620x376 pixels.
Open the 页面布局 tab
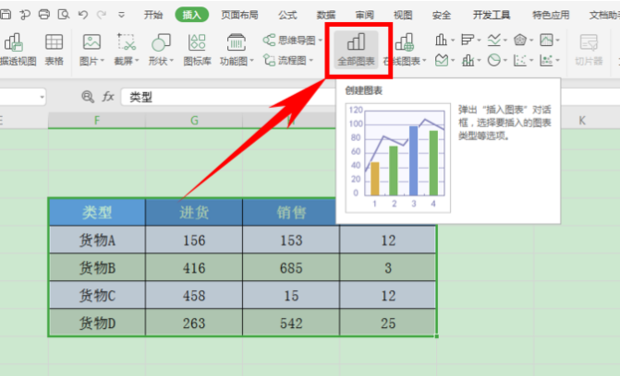(x=240, y=15)
